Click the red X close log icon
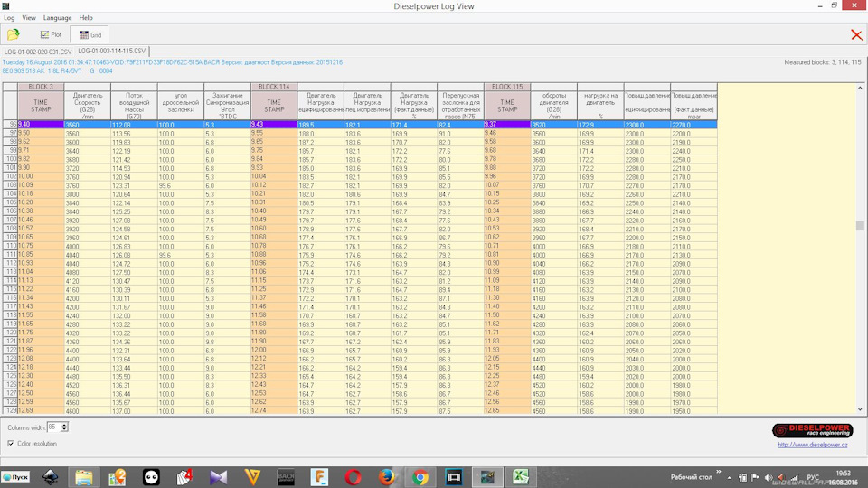 855,34
